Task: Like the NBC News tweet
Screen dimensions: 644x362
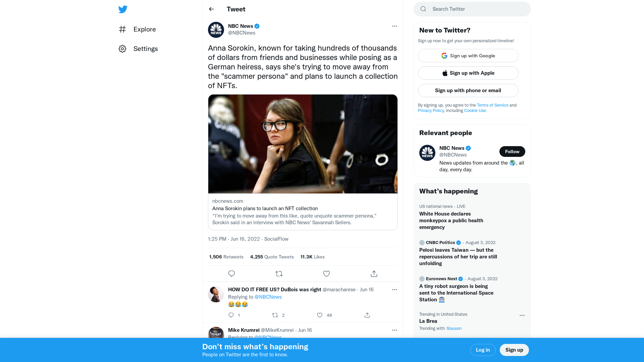Action: [326, 274]
